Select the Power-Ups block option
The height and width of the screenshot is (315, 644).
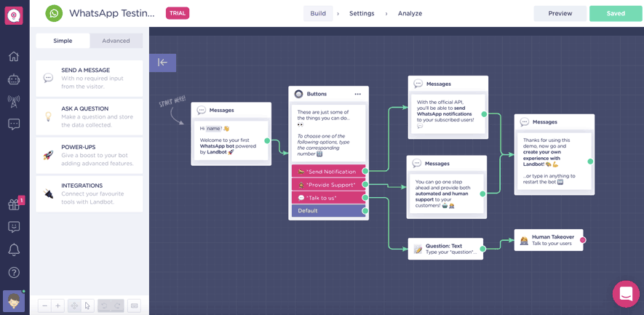tap(89, 155)
